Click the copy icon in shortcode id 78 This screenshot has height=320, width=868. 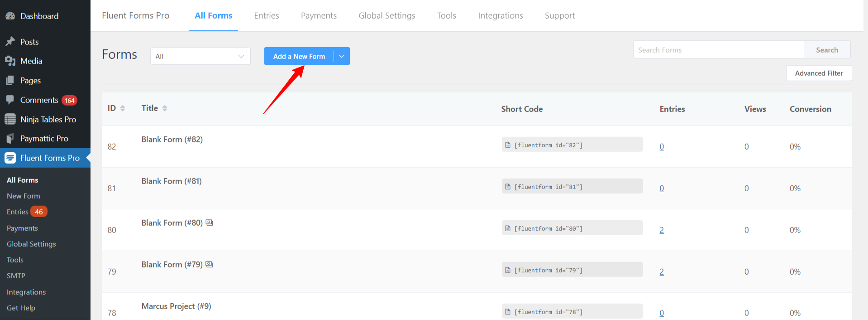(x=508, y=312)
